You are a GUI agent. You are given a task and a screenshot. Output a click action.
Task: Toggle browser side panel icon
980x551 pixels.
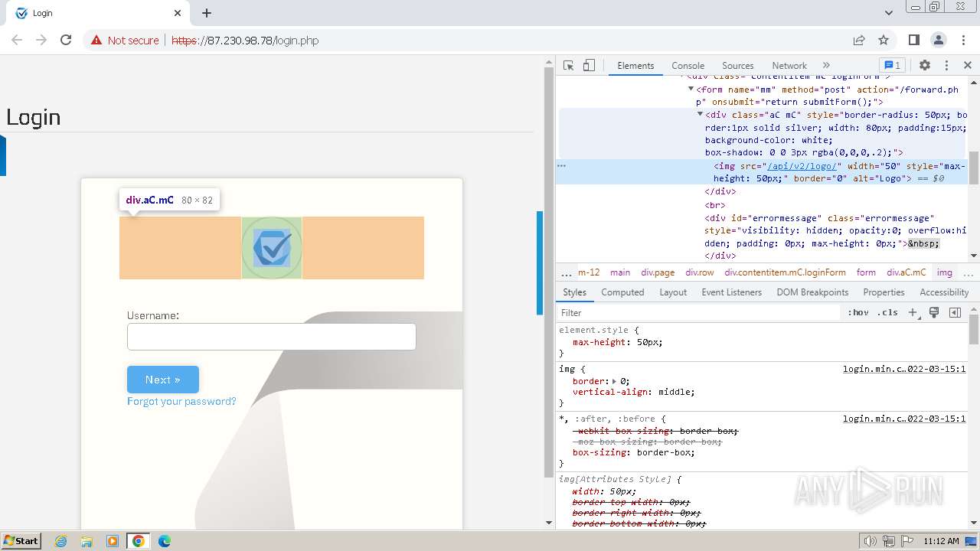914,41
